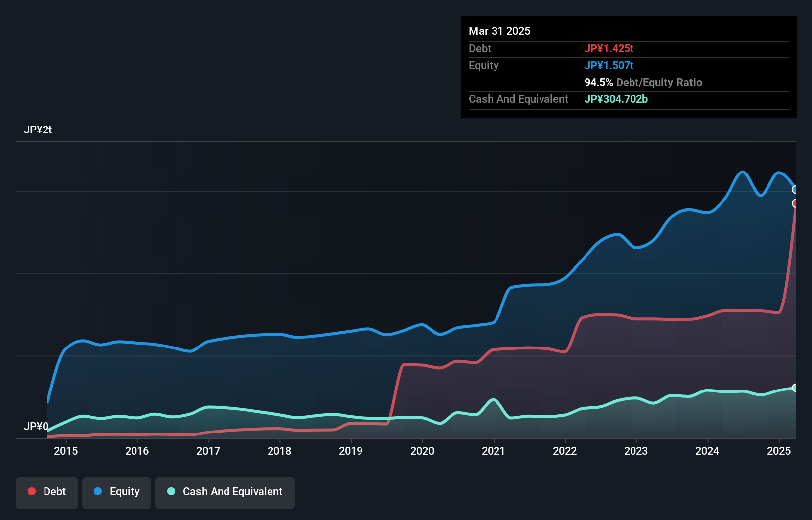Click the red Debt endpoint marker on chart

[795, 203]
